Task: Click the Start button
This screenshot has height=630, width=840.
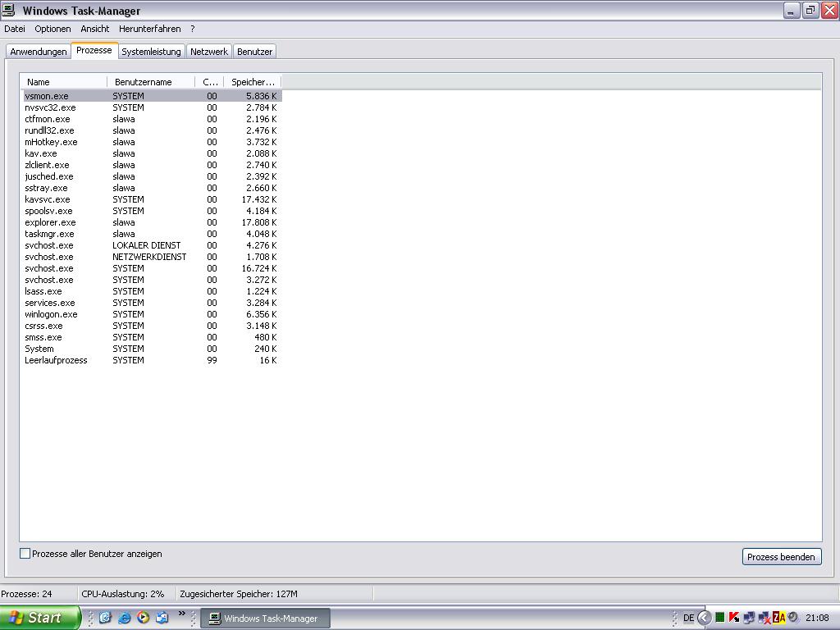Action: coord(40,618)
